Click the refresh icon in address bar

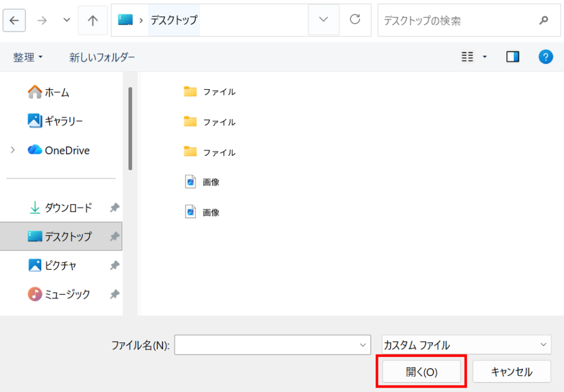click(355, 20)
